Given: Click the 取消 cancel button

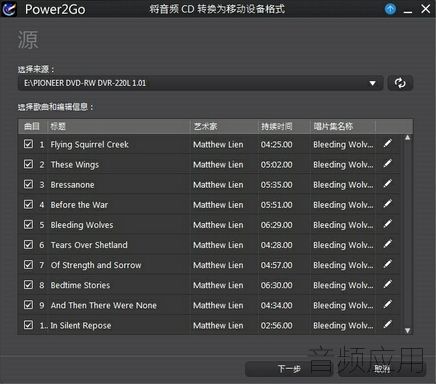Looking at the screenshot, I should [382, 369].
